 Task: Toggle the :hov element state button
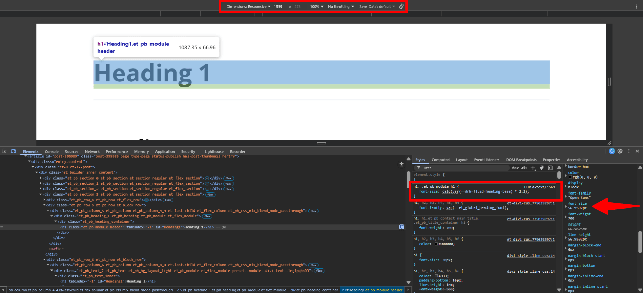(515, 168)
